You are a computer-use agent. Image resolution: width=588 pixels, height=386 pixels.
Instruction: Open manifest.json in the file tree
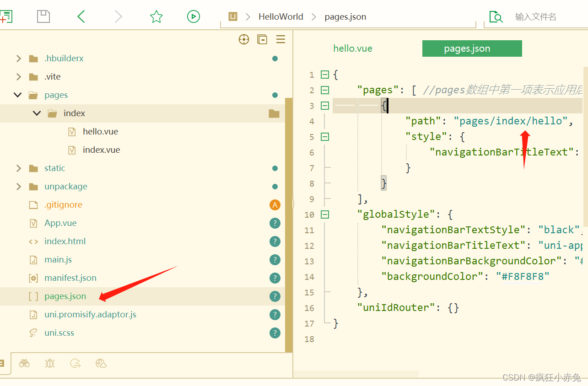tap(70, 278)
